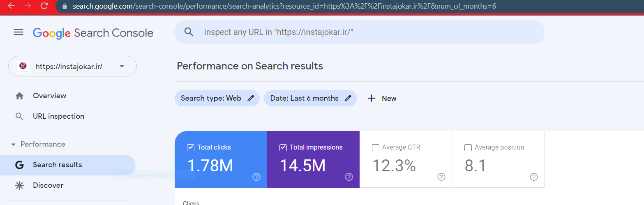Click the pencil icon on the Date filter

[348, 98]
